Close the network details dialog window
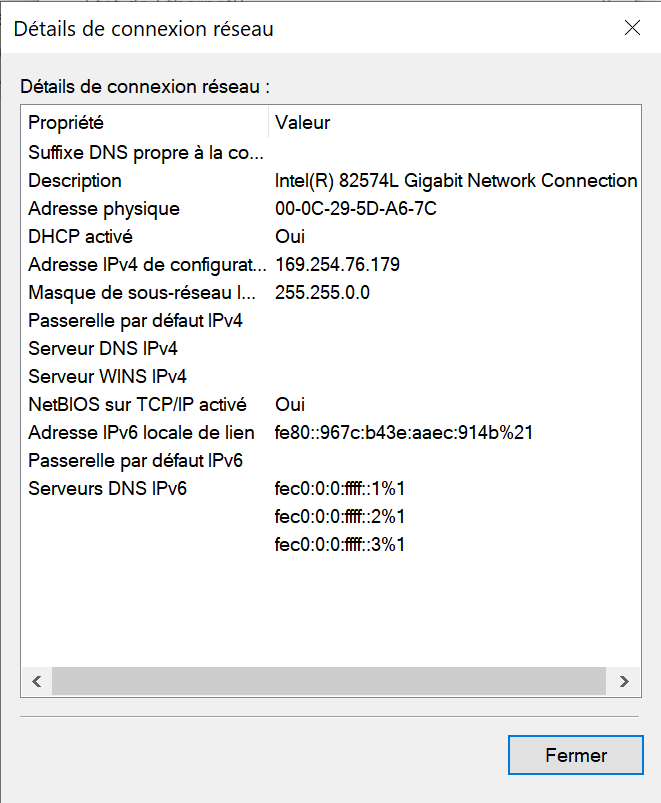This screenshot has height=803, width=661. pos(632,28)
